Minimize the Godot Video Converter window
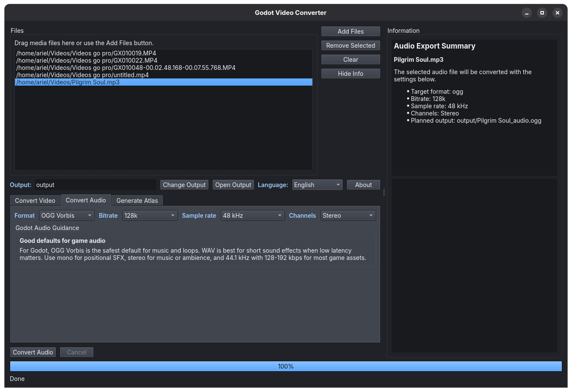Viewport: 572px width, 392px height. click(x=527, y=13)
